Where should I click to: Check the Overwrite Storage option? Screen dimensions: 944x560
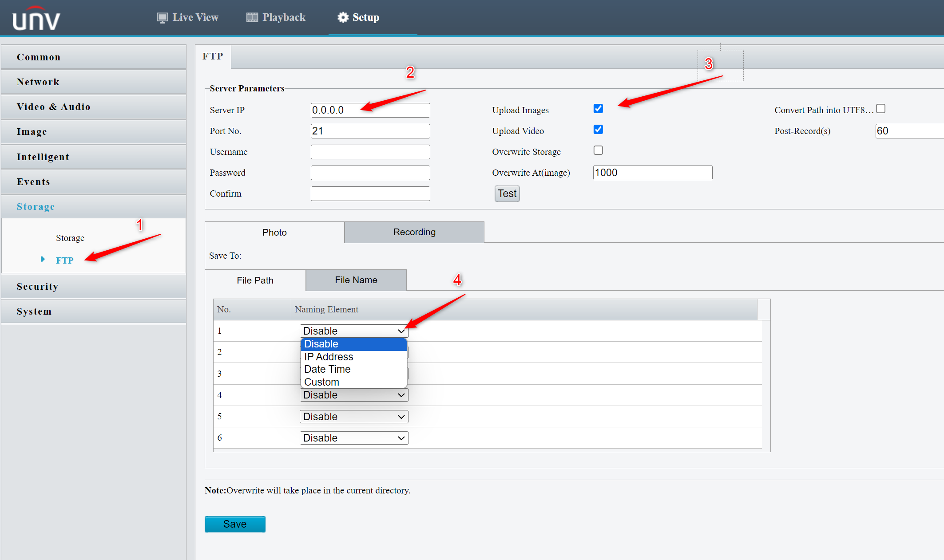pyautogui.click(x=598, y=150)
